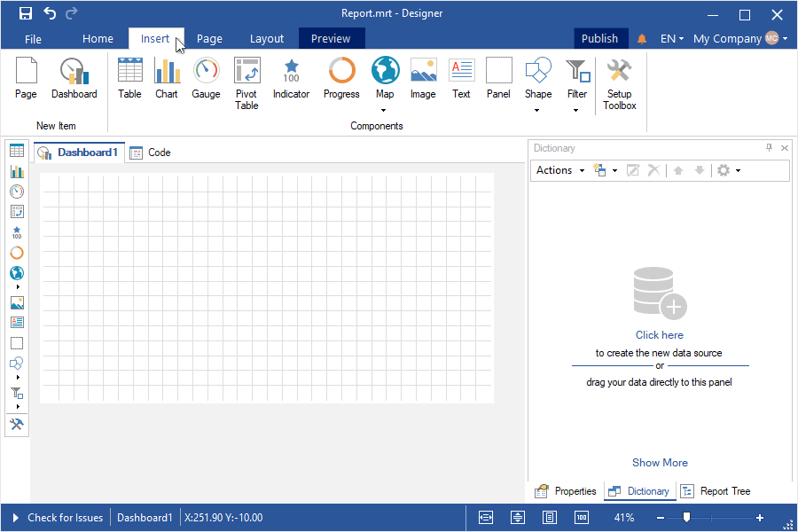Select the Gauge component in ribbon
The width and height of the screenshot is (798, 532).
[x=206, y=78]
